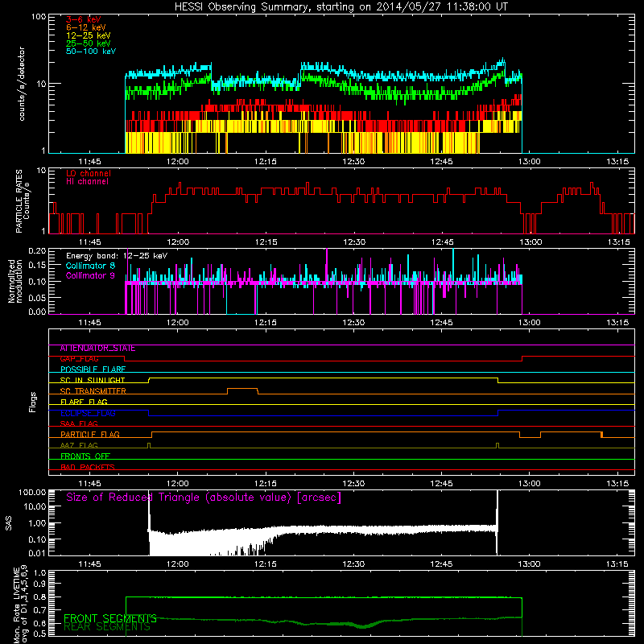
Task: Click the Normalized modulation axis label
Action: [x=14, y=281]
